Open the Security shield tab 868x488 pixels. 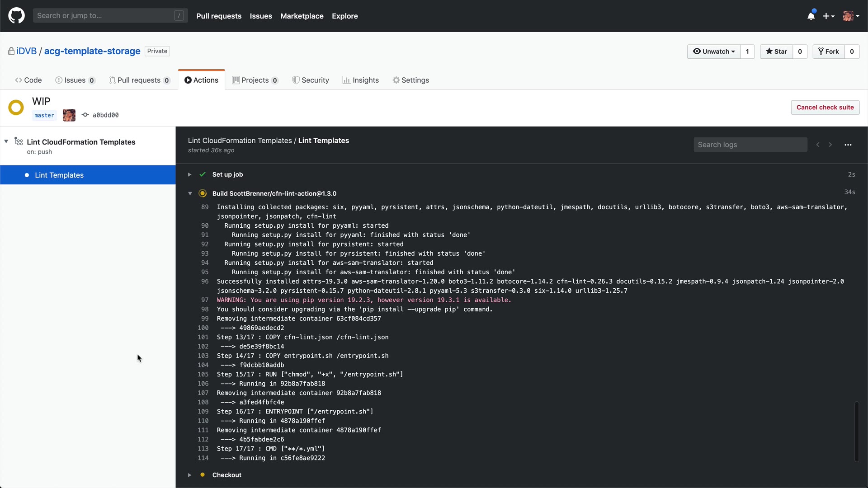click(x=311, y=80)
